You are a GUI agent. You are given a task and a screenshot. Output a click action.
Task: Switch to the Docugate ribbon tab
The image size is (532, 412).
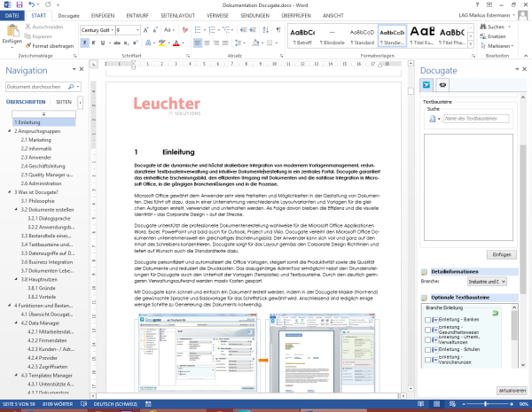(x=68, y=16)
